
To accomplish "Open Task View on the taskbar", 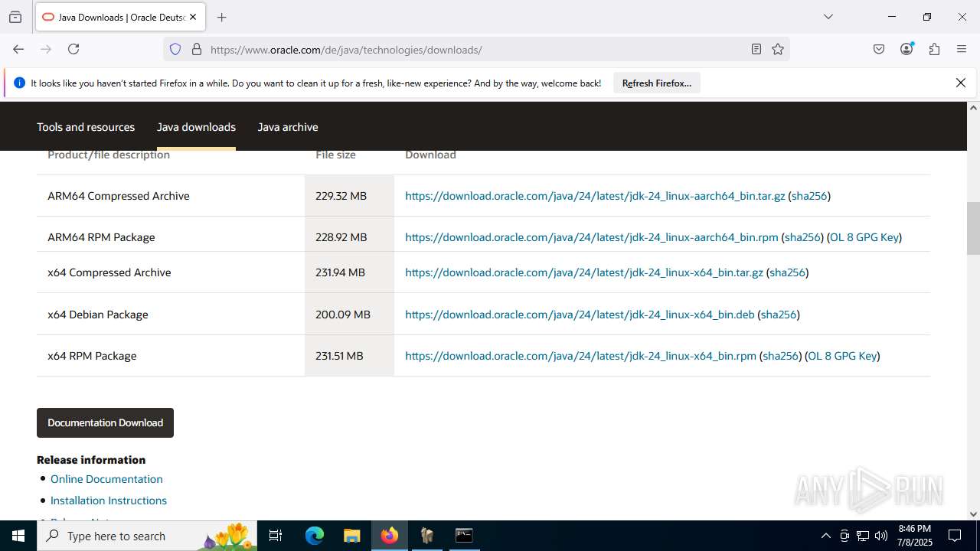I will (276, 536).
